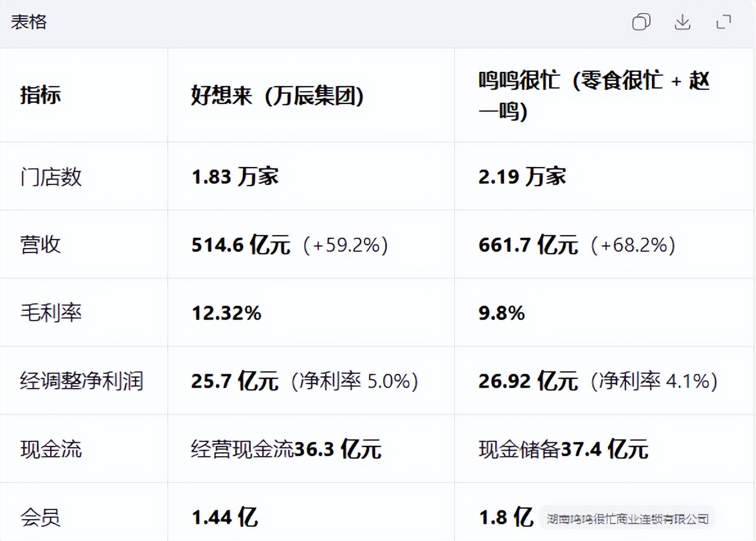This screenshot has height=541, width=756.
Task: Select the 营收 row label
Action: tap(40, 245)
